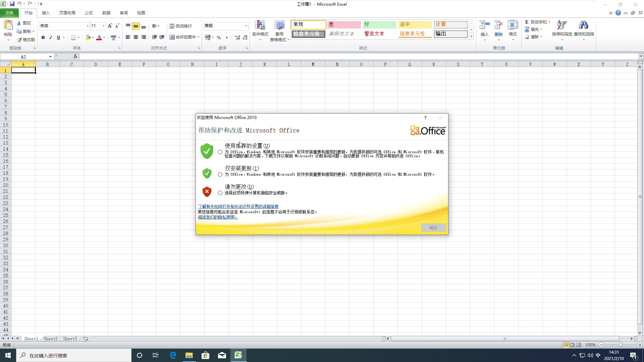Click the underline icon
The height and width of the screenshot is (362, 644).
coord(58,38)
